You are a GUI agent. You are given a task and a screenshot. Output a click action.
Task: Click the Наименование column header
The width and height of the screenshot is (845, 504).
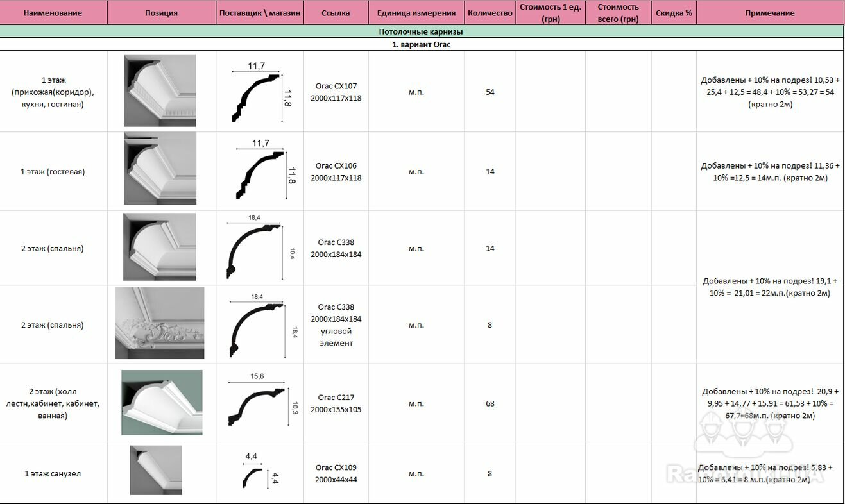point(53,13)
